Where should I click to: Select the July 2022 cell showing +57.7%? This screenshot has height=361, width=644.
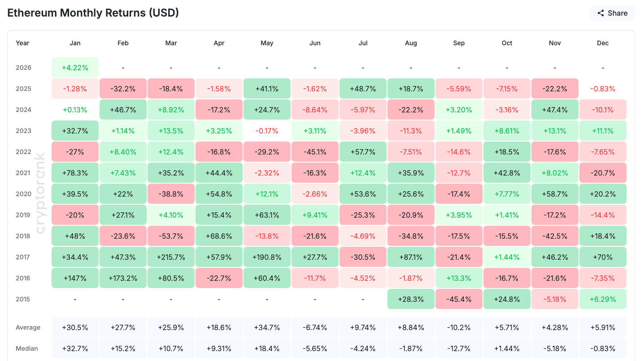(x=363, y=152)
